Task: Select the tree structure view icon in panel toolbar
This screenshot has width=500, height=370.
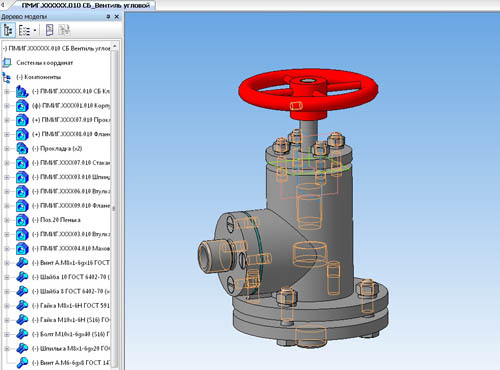Action: [8, 30]
